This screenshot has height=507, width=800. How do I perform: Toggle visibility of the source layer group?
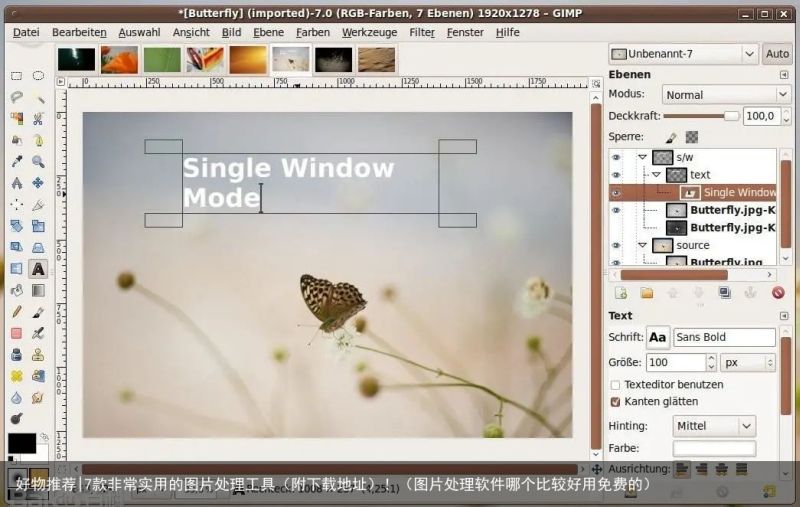(x=616, y=245)
